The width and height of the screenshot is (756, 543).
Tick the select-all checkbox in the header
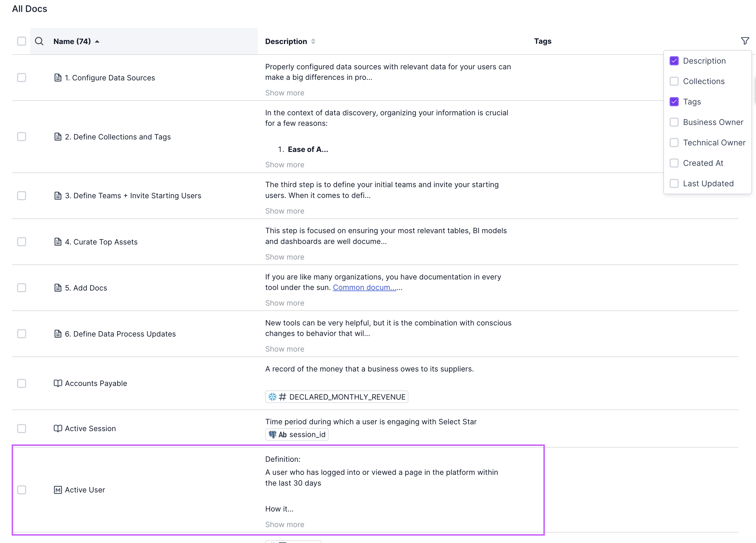[22, 41]
